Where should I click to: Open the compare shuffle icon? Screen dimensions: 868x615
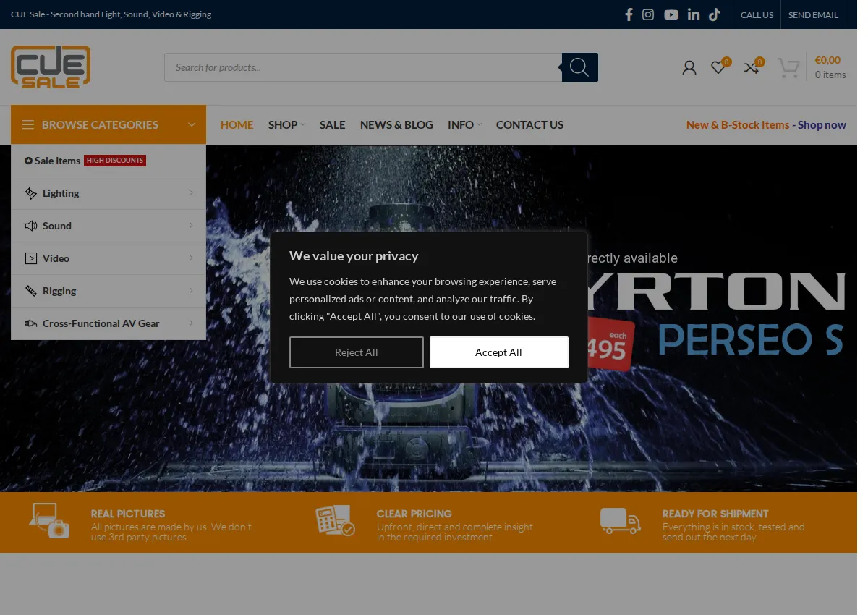tap(752, 67)
